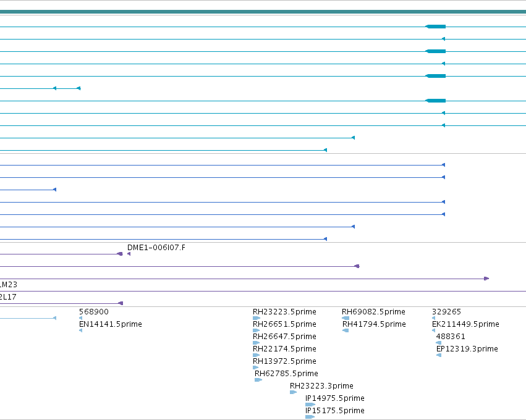Select the EP12319.3prime feature label

coord(467,349)
